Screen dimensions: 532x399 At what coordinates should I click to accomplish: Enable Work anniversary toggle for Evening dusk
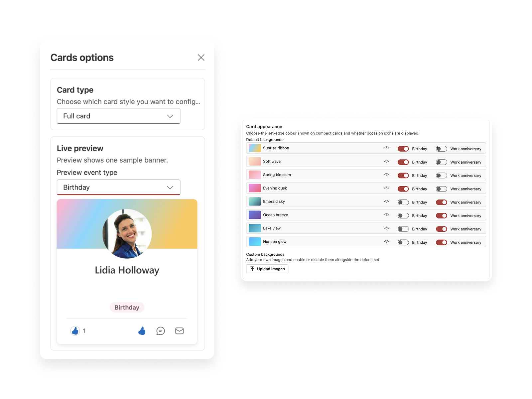tap(442, 189)
